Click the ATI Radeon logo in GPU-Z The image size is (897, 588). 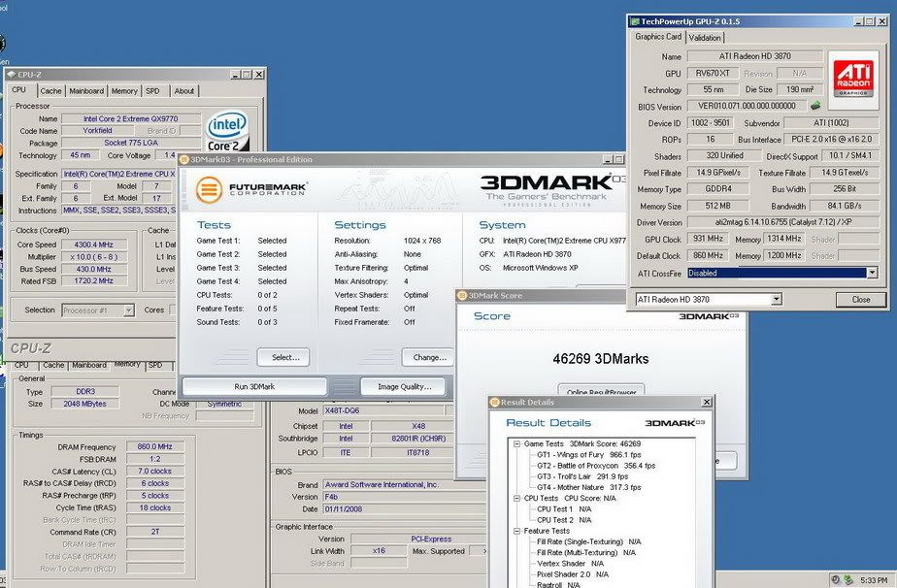pyautogui.click(x=853, y=75)
